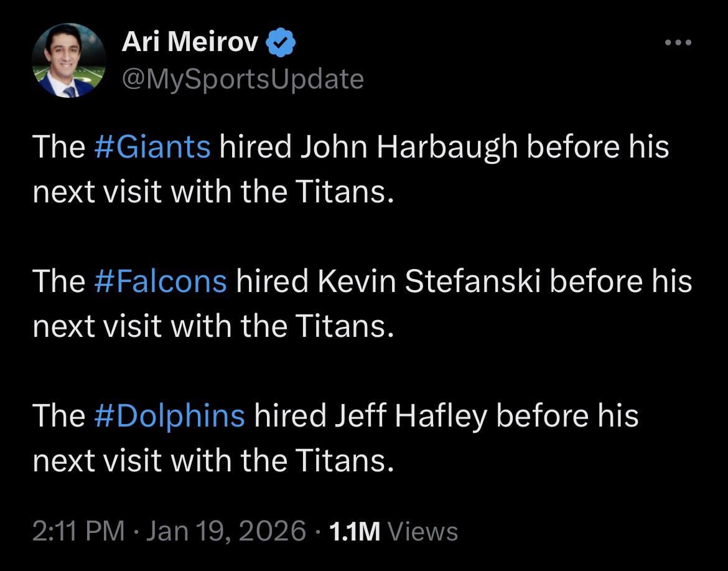Click the 1.1M view count number
This screenshot has width=728, height=571.
(x=355, y=531)
